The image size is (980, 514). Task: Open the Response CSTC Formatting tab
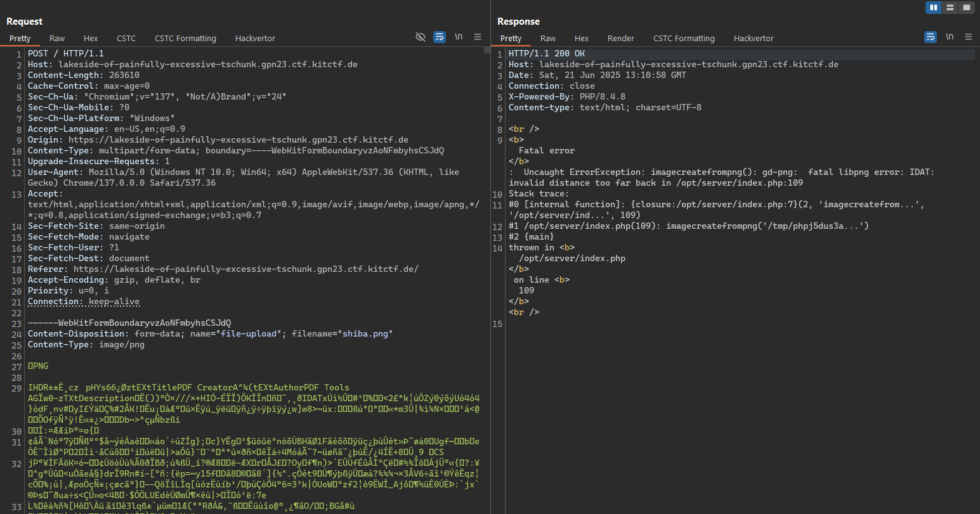(684, 38)
